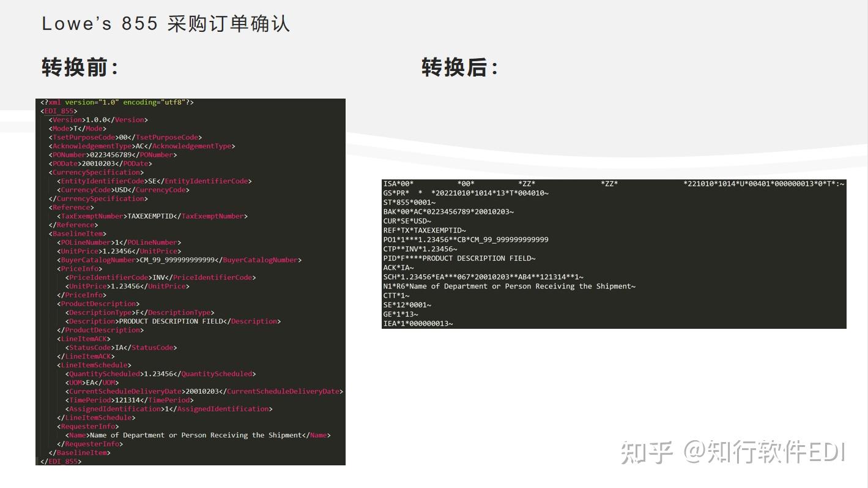The width and height of the screenshot is (868, 488).
Task: Click the PODate 20010203 XML line
Action: pyautogui.click(x=100, y=163)
